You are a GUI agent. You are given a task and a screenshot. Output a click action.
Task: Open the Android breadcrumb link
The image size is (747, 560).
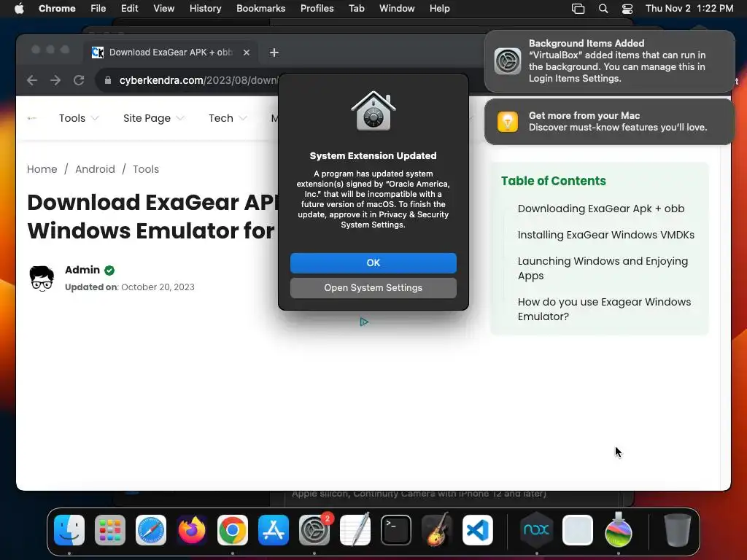(x=95, y=169)
